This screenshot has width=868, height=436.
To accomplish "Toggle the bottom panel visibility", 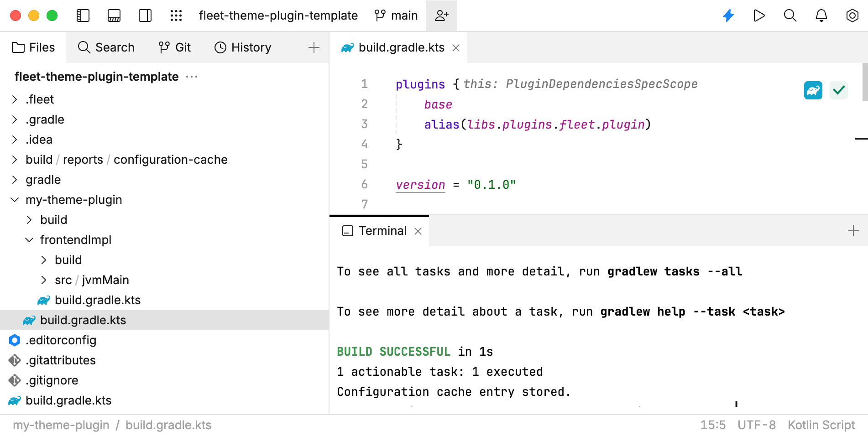I will tap(114, 15).
